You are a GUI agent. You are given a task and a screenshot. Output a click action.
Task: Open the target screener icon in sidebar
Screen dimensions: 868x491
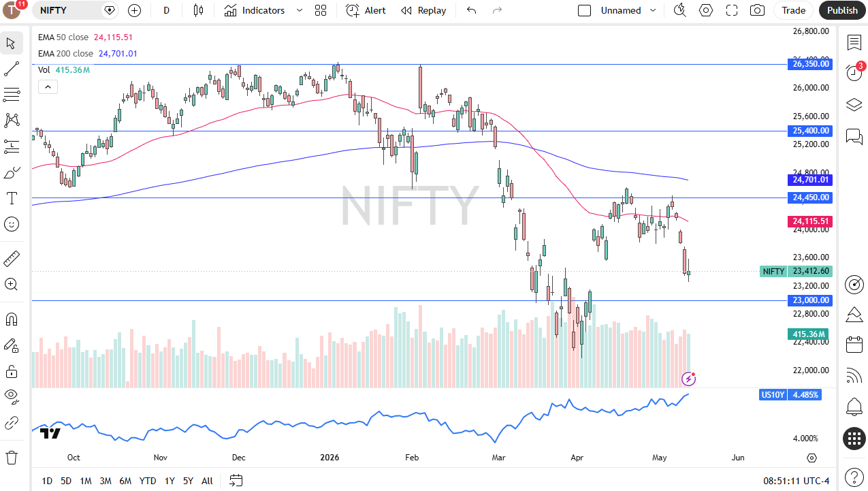(854, 284)
